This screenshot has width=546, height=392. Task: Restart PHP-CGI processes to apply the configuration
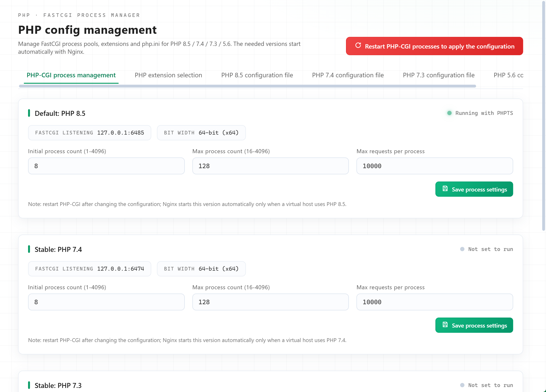pos(434,46)
